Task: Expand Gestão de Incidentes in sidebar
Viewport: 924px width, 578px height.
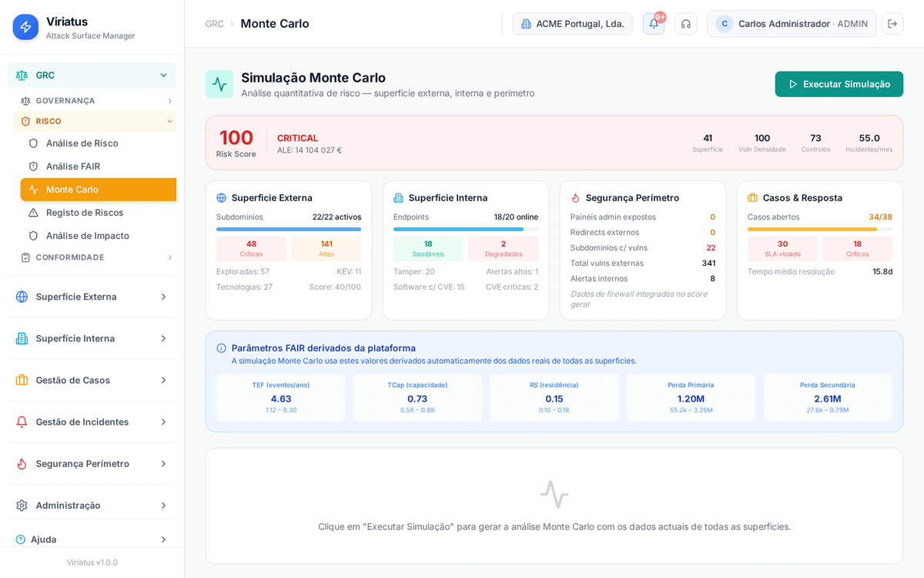Action: coord(163,422)
